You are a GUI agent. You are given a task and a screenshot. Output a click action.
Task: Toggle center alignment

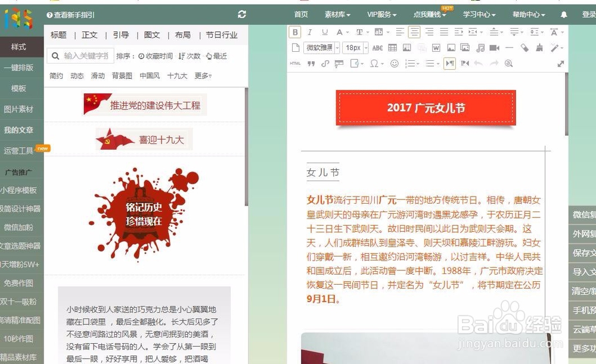[x=414, y=32]
